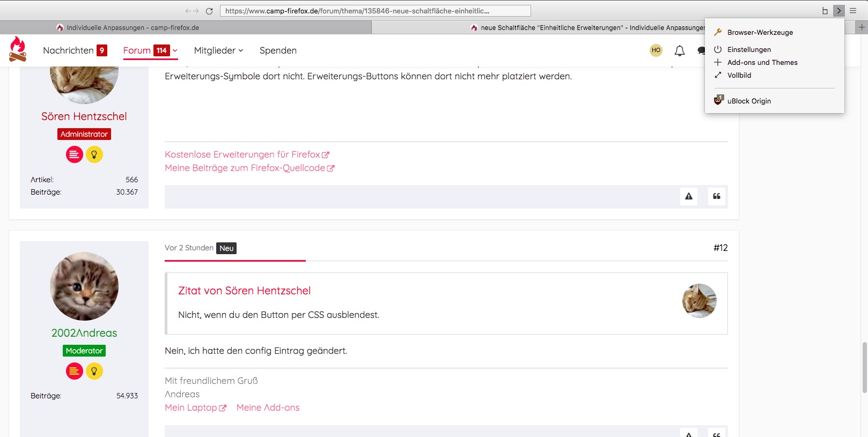This screenshot has width=868, height=437.
Task: Click the 114 unread badge beside Forum
Action: click(161, 50)
